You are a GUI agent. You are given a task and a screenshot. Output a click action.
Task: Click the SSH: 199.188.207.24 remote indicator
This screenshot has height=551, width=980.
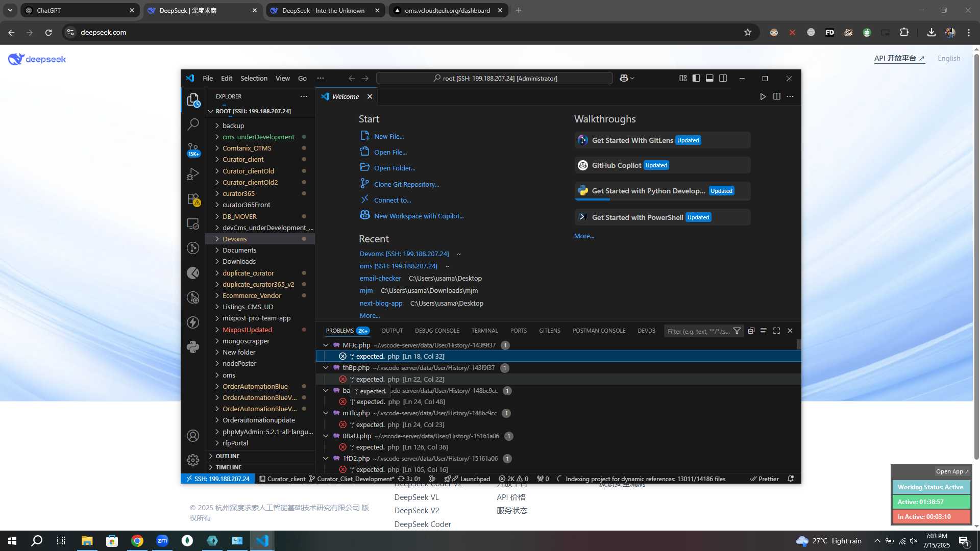click(x=217, y=479)
